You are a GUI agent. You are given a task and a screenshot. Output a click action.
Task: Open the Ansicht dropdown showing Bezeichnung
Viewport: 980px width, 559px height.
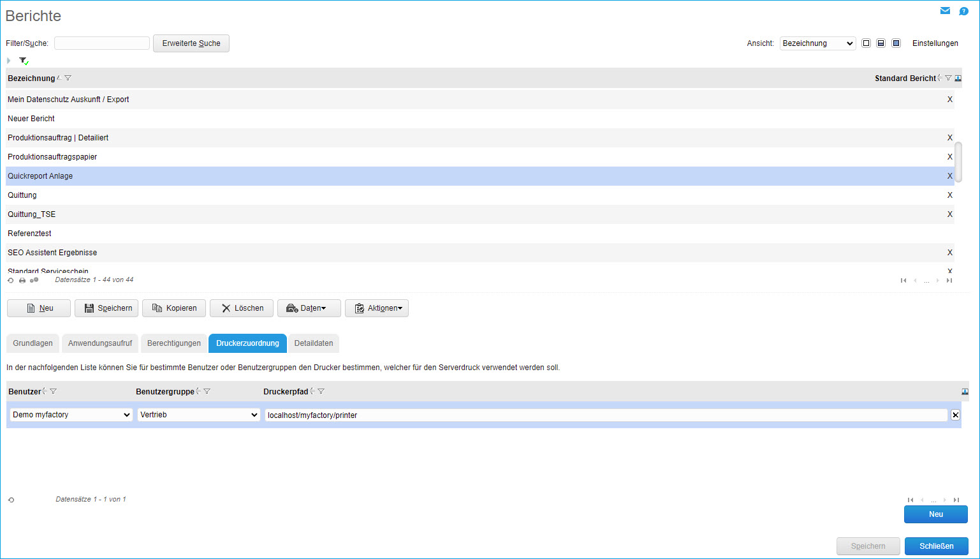(x=817, y=43)
